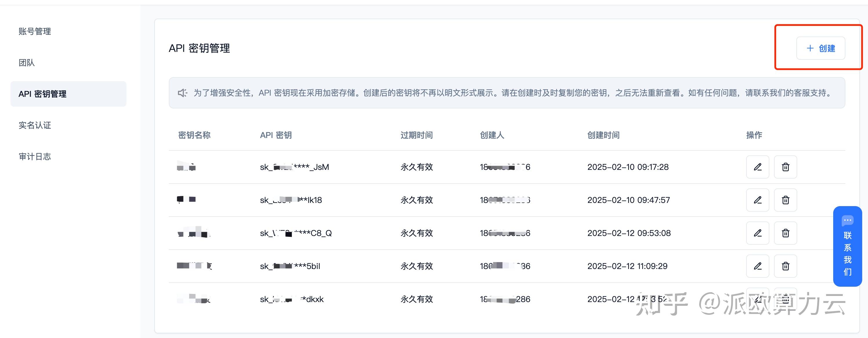
Task: Open 账号管理 in the sidebar
Action: [x=35, y=31]
